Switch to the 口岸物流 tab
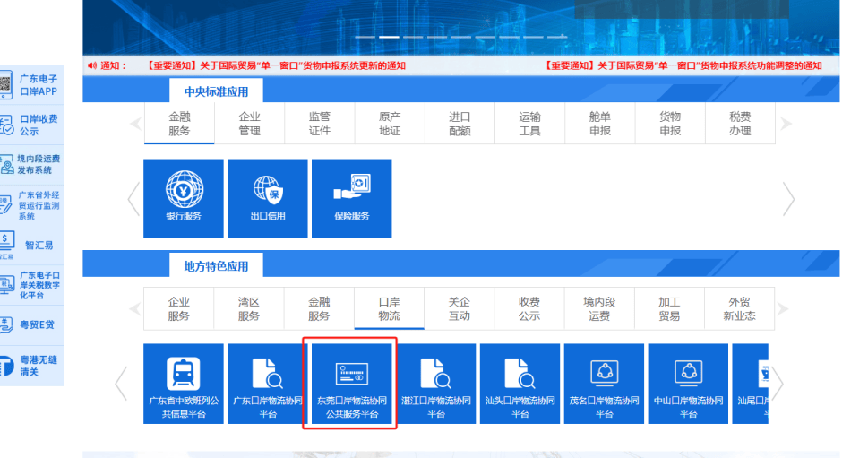This screenshot has height=458, width=868. tap(389, 309)
